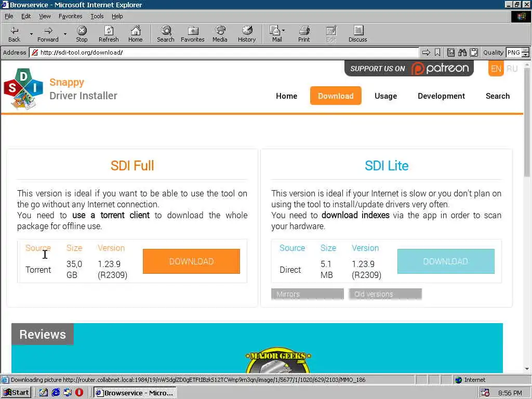Click the Mail toolbar icon
Viewport: 532px width, 399px height.
275,34
